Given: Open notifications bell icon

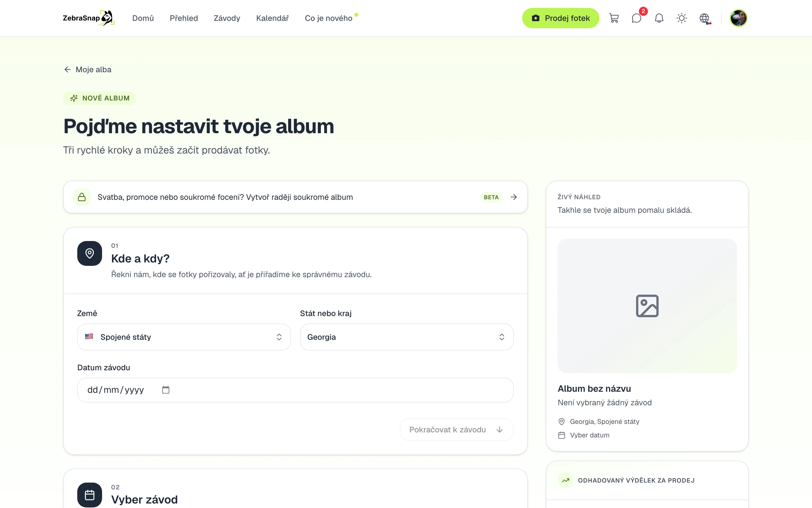Looking at the screenshot, I should (x=659, y=18).
